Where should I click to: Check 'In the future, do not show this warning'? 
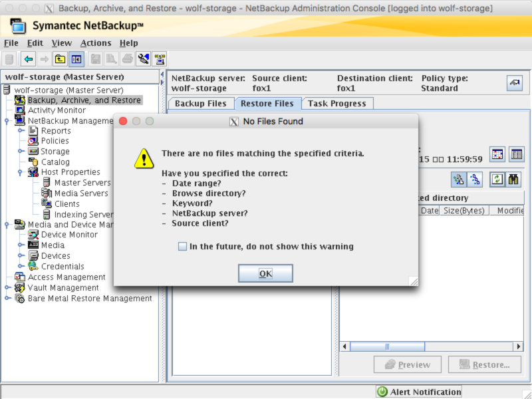(182, 246)
